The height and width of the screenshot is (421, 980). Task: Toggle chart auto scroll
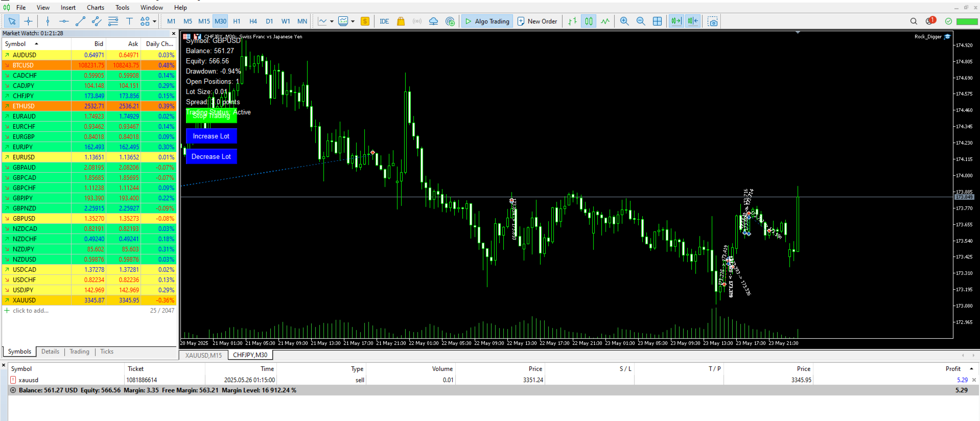click(676, 21)
